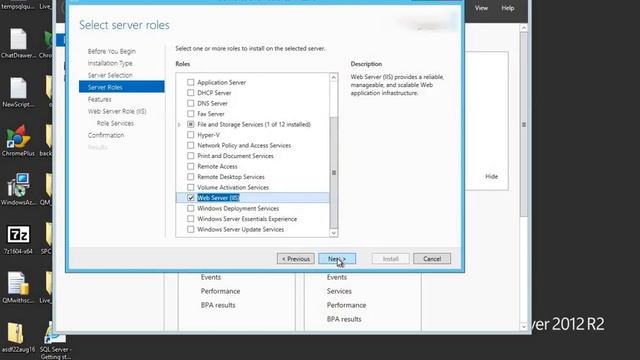Check Remote Desktop Services role
Image resolution: width=640 pixels, height=360 pixels.
point(191,177)
